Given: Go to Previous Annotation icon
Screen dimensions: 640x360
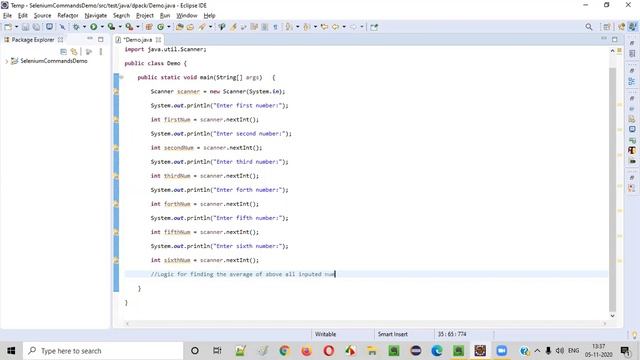Looking at the screenshot, I should click(307, 27).
